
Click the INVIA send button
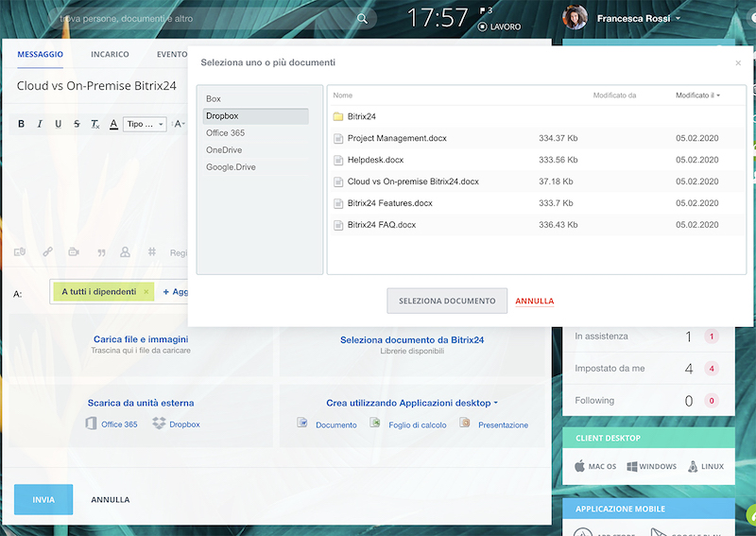(43, 500)
